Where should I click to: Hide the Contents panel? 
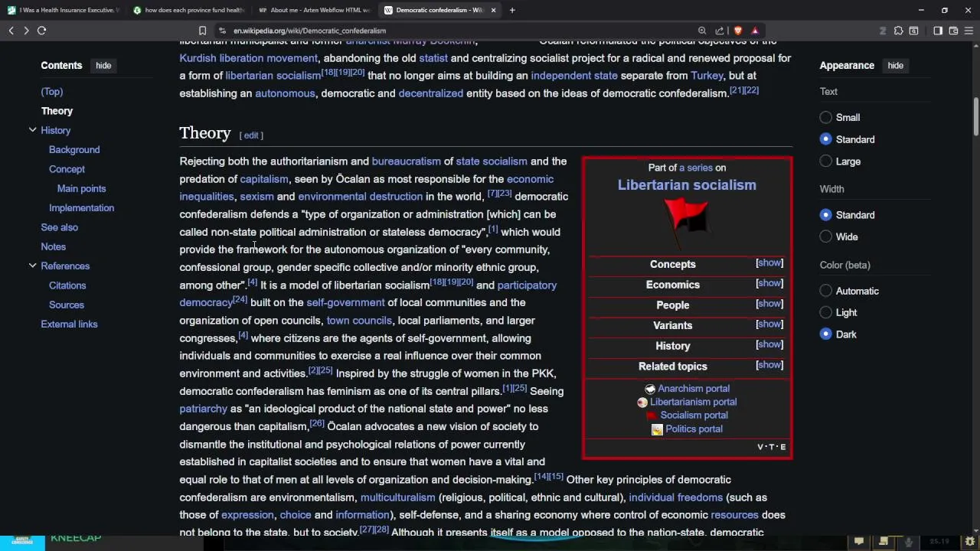coord(103,66)
